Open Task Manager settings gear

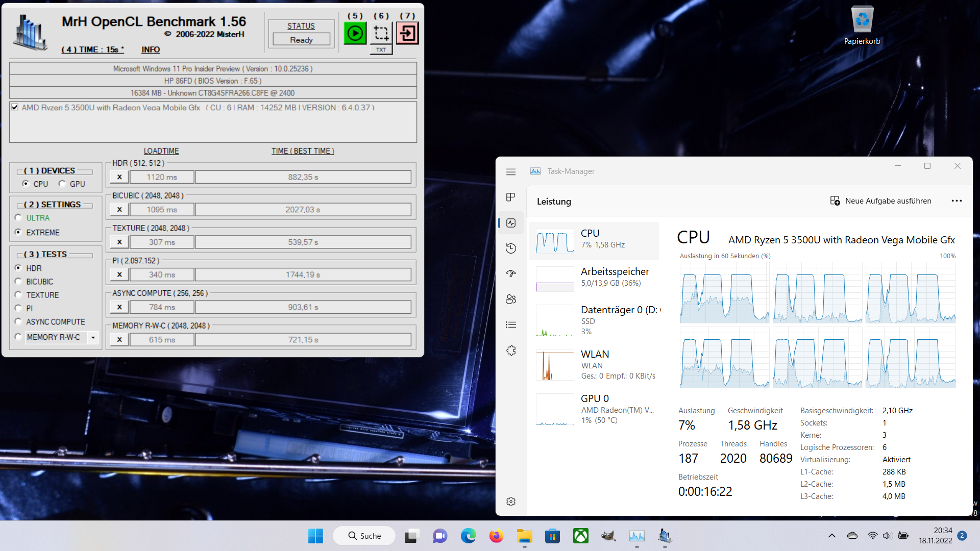511,502
